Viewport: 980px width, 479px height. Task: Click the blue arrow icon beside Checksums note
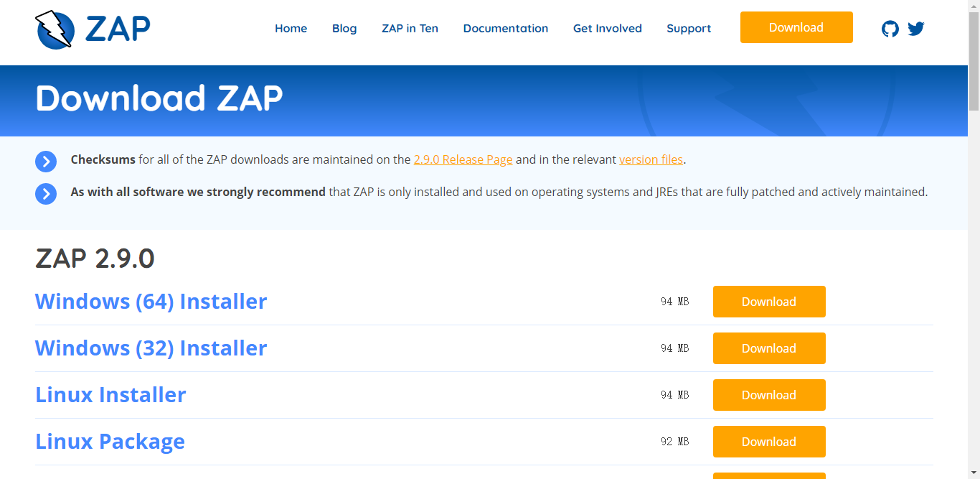coord(46,162)
